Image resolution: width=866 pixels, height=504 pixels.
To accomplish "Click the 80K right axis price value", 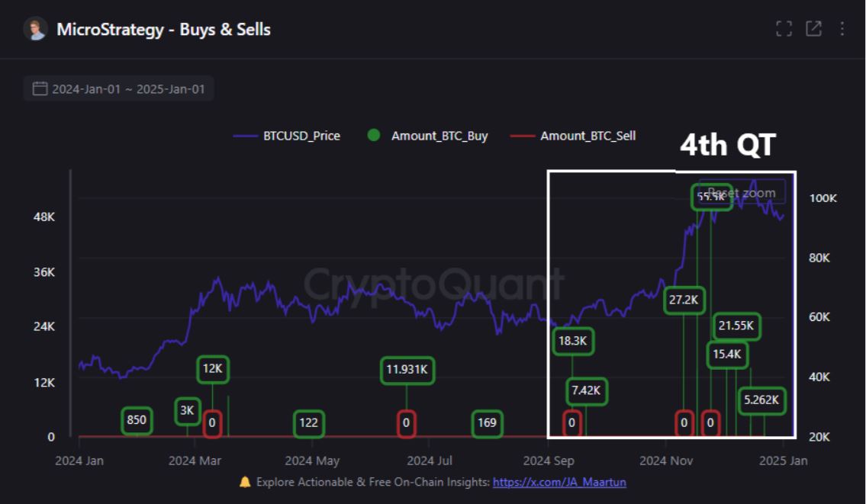I will point(819,258).
